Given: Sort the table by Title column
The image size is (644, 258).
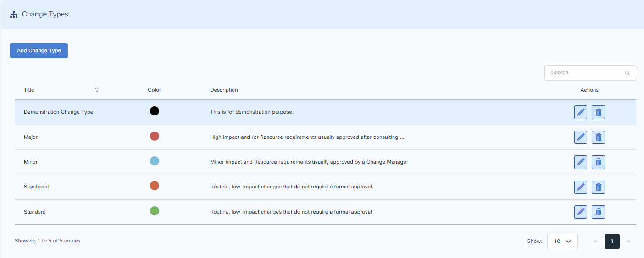Looking at the screenshot, I should tap(97, 90).
